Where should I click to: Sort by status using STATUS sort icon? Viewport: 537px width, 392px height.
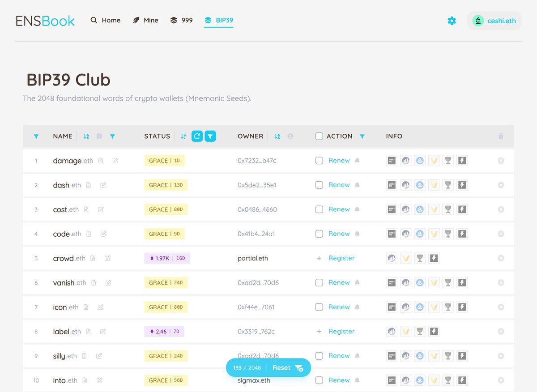pos(183,136)
